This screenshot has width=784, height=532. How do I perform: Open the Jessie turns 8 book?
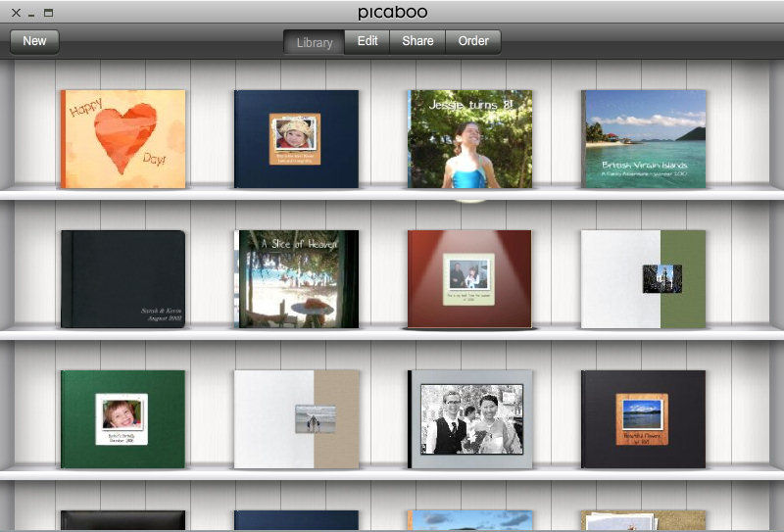point(469,139)
